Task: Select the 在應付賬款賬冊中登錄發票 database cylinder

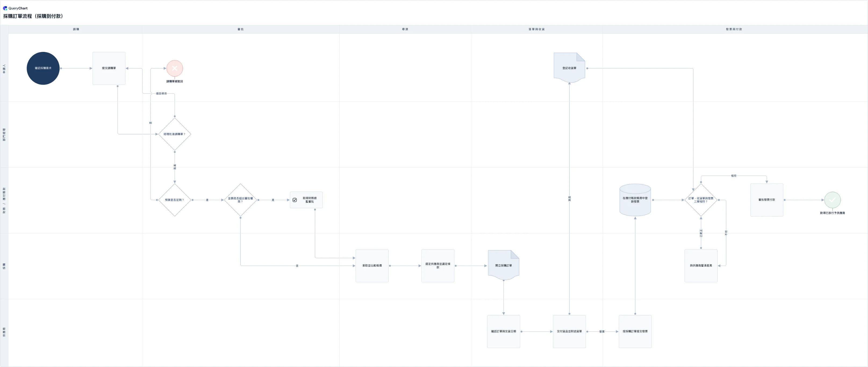Action: click(635, 200)
